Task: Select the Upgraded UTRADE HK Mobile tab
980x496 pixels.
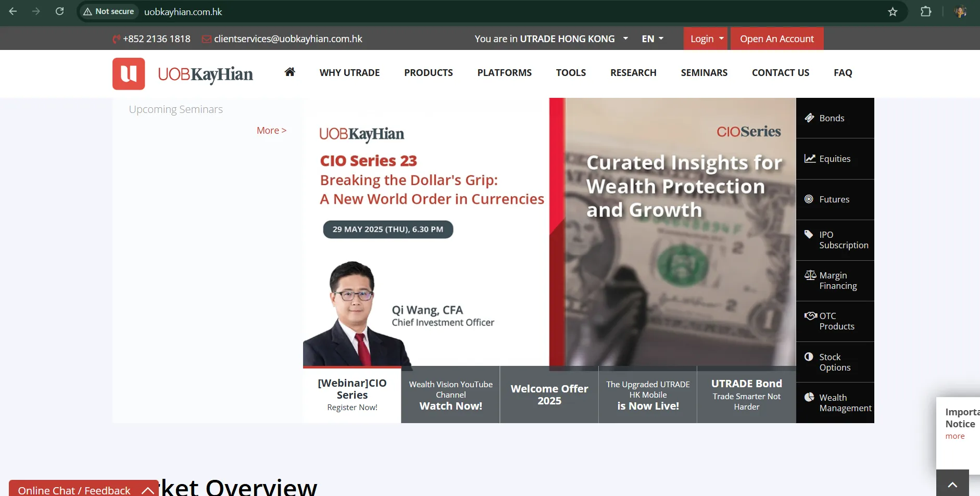Action: (648, 395)
